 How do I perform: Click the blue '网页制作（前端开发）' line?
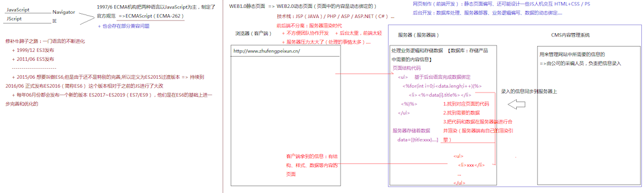(x=501, y=4)
